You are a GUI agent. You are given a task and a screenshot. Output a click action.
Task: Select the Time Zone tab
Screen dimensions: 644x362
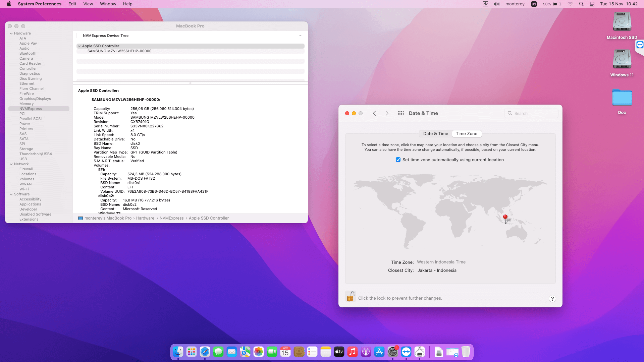pos(467,134)
